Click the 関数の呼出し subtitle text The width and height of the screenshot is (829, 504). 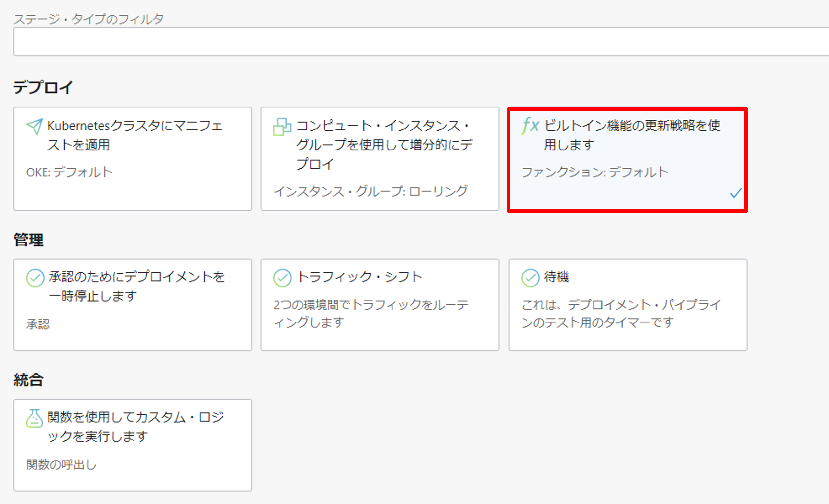61,465
